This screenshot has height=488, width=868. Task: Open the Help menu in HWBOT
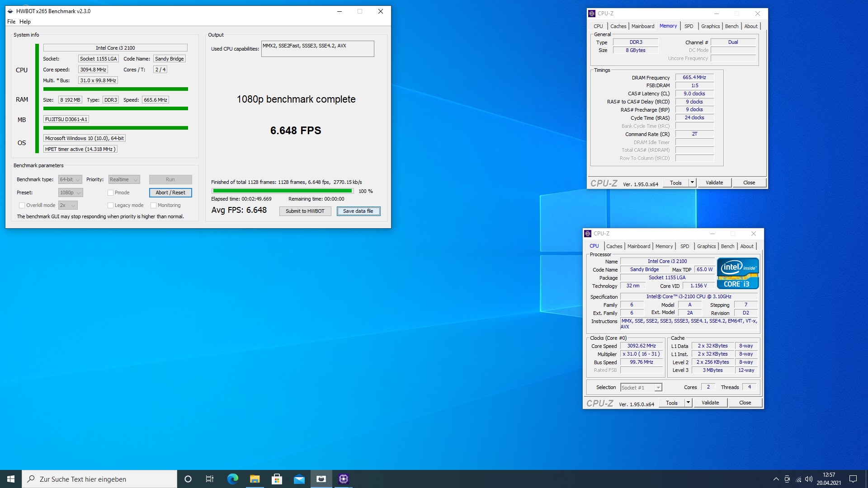coord(25,22)
